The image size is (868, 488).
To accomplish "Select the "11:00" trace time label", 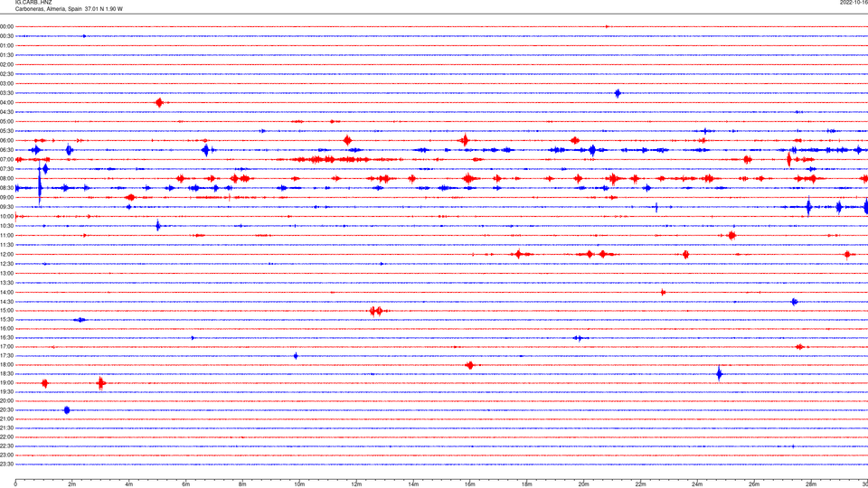I will pyautogui.click(x=6, y=235).
